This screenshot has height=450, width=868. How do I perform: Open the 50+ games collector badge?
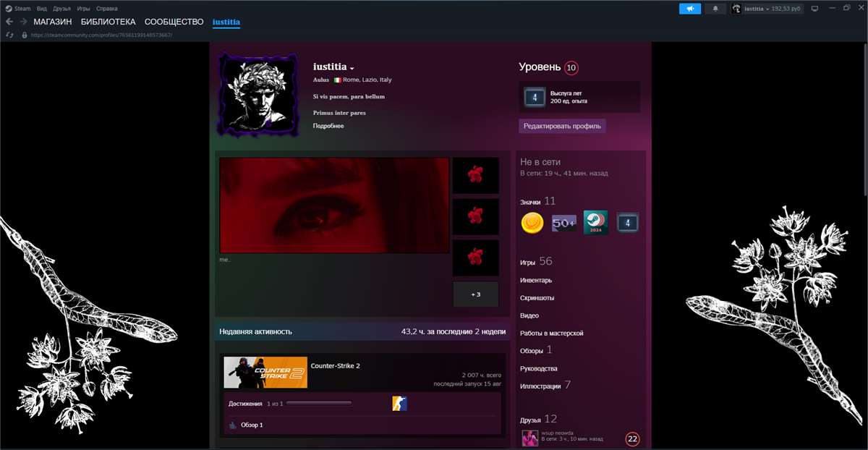point(564,224)
